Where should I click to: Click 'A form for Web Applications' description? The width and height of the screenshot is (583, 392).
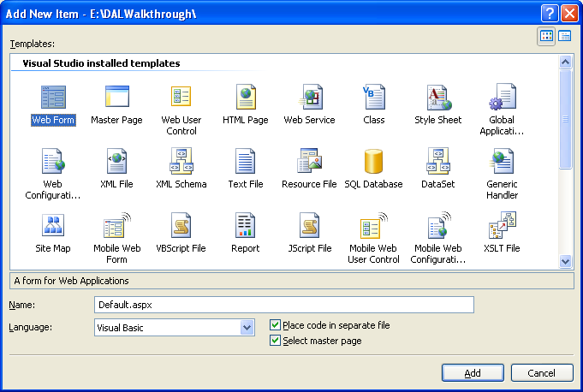click(x=71, y=281)
